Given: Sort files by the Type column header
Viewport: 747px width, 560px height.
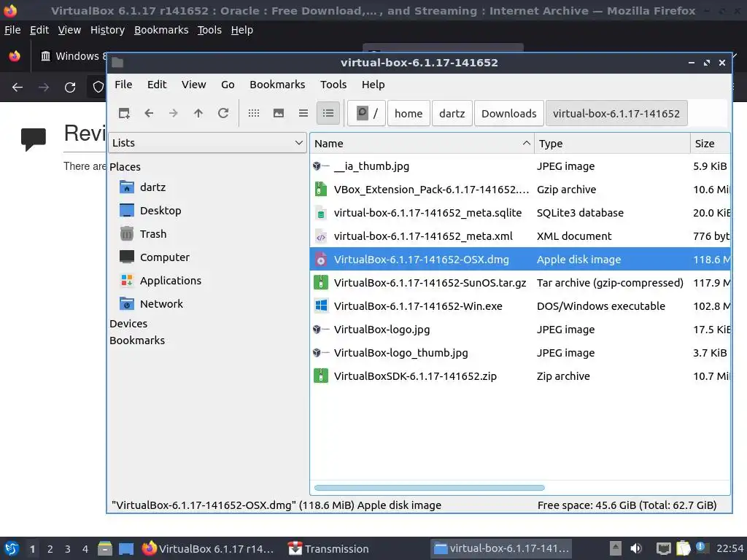Looking at the screenshot, I should coord(612,144).
